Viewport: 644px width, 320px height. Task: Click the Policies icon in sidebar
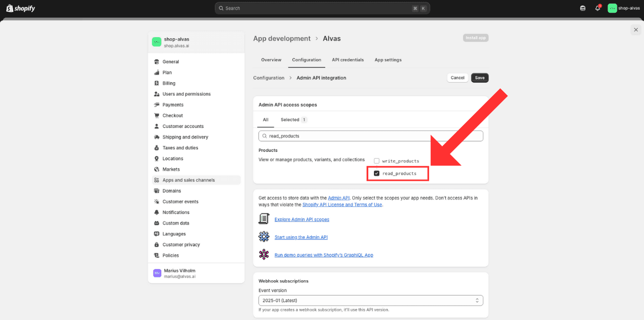[x=156, y=255]
